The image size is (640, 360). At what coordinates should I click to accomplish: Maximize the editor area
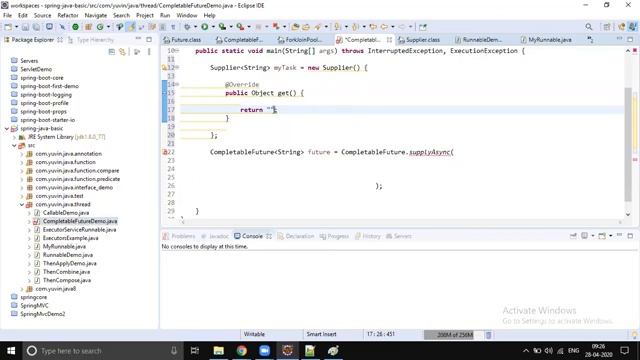tap(630, 39)
